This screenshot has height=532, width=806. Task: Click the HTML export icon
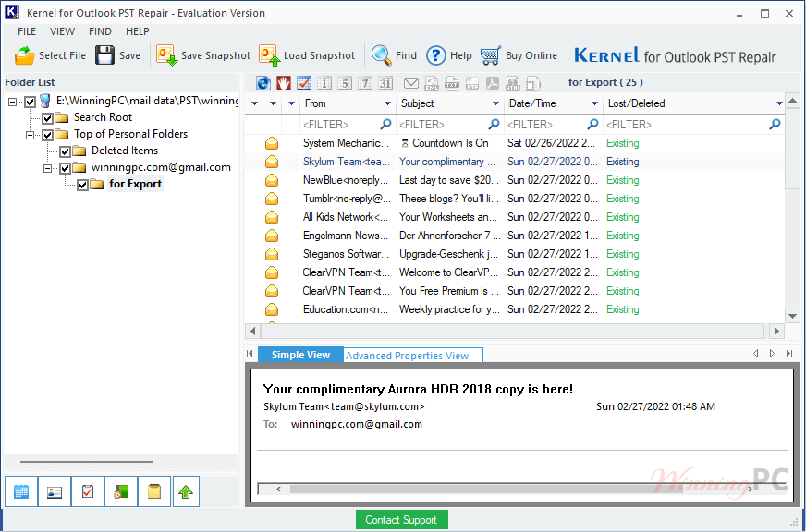[x=513, y=83]
